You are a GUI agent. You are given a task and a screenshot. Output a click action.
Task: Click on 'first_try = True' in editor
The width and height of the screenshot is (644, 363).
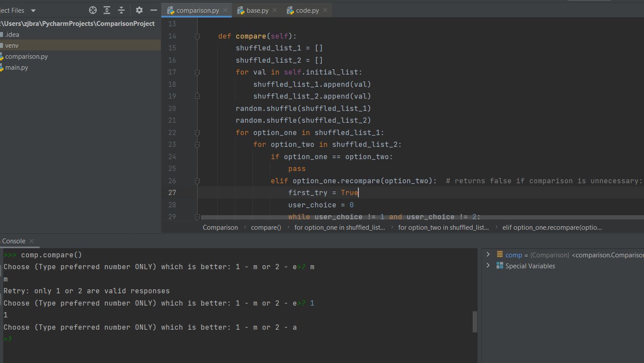click(323, 192)
